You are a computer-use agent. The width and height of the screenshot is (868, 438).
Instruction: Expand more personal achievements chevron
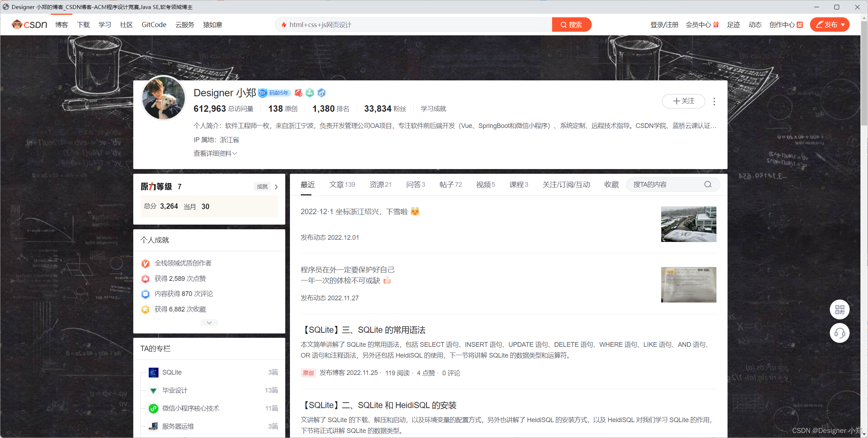209,323
